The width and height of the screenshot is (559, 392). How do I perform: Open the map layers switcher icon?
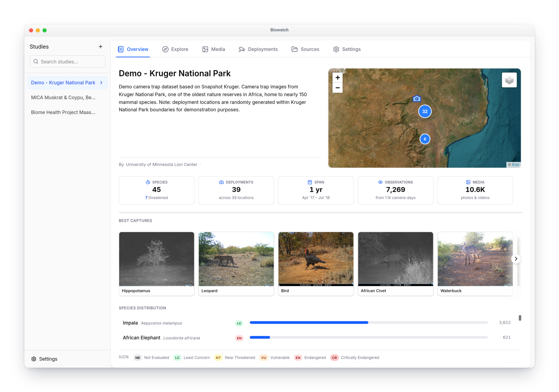(509, 80)
